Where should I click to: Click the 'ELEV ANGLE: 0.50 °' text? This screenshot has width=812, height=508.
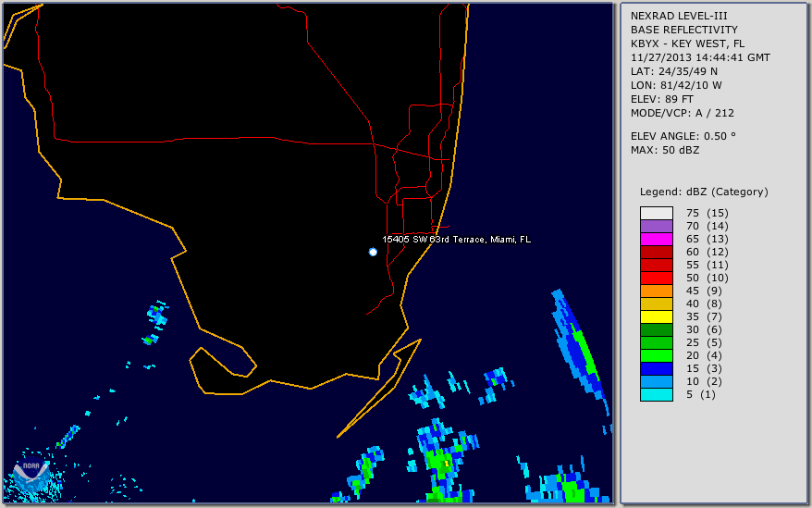click(x=683, y=136)
